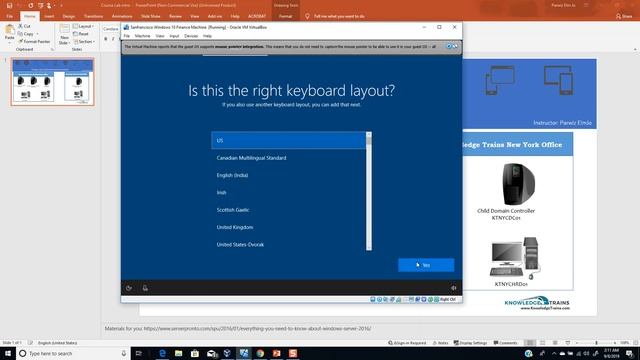Click PowerPoint zoom slider
The image size is (640, 360).
(596, 343)
